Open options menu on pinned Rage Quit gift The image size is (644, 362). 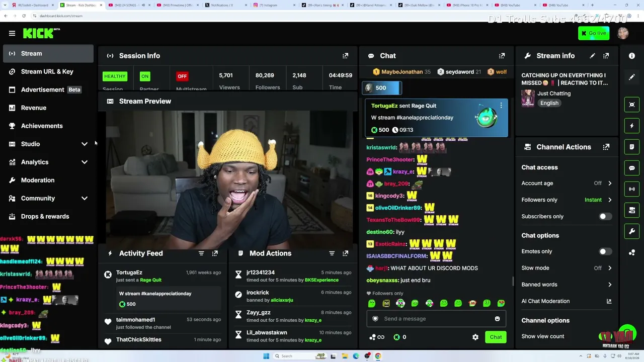click(501, 106)
